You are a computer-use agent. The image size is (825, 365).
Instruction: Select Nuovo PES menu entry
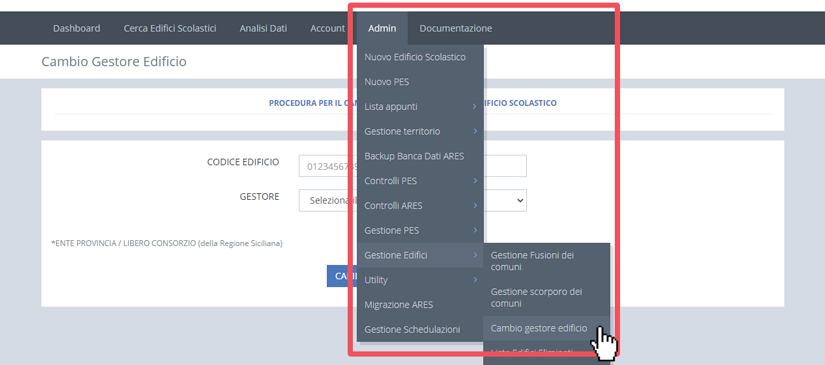419,82
